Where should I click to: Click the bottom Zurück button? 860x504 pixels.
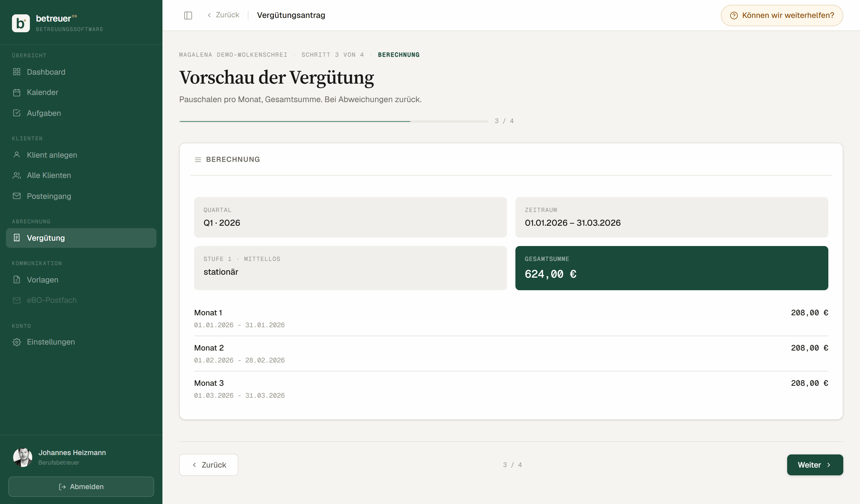click(208, 465)
